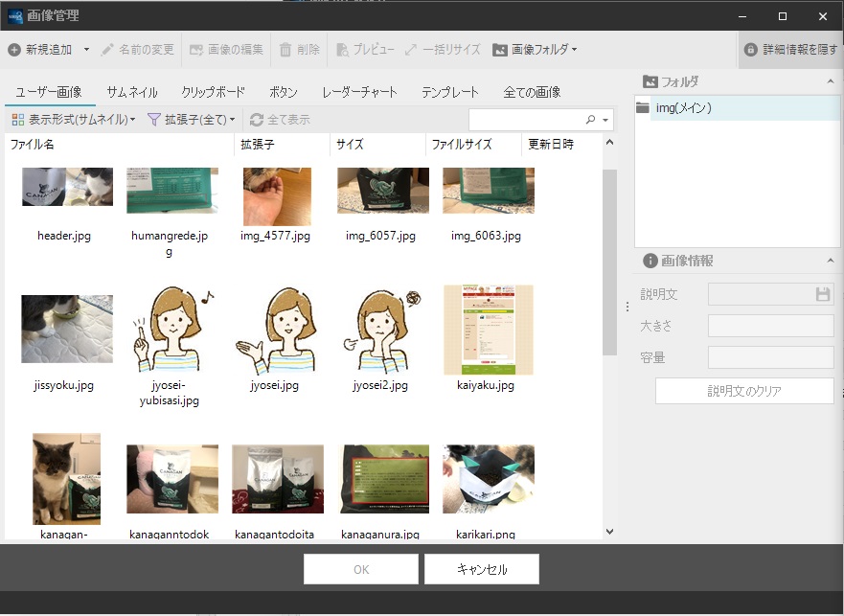Image resolution: width=844 pixels, height=616 pixels.
Task: Click the scroll down arrow of image list
Action: 610,532
